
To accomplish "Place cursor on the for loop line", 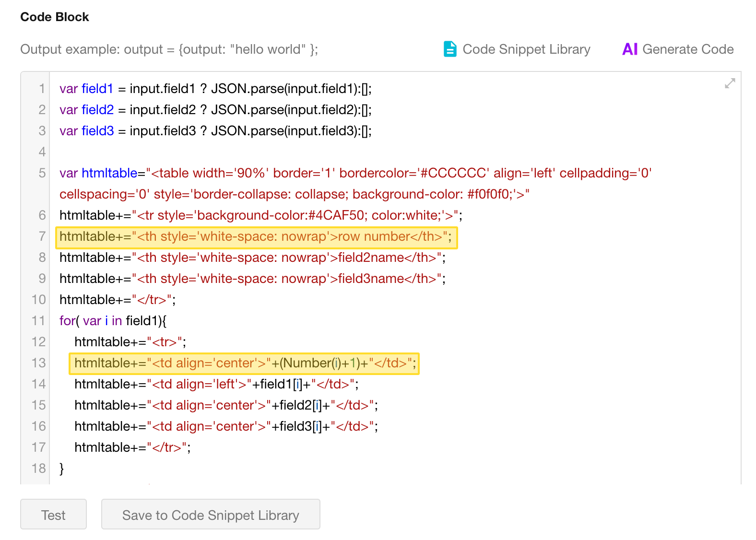I will [x=113, y=321].
